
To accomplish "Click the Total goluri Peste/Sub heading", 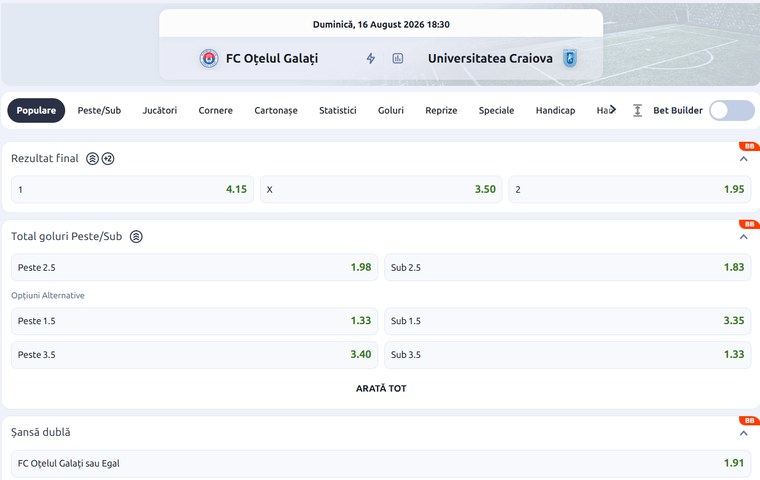I will (x=66, y=237).
